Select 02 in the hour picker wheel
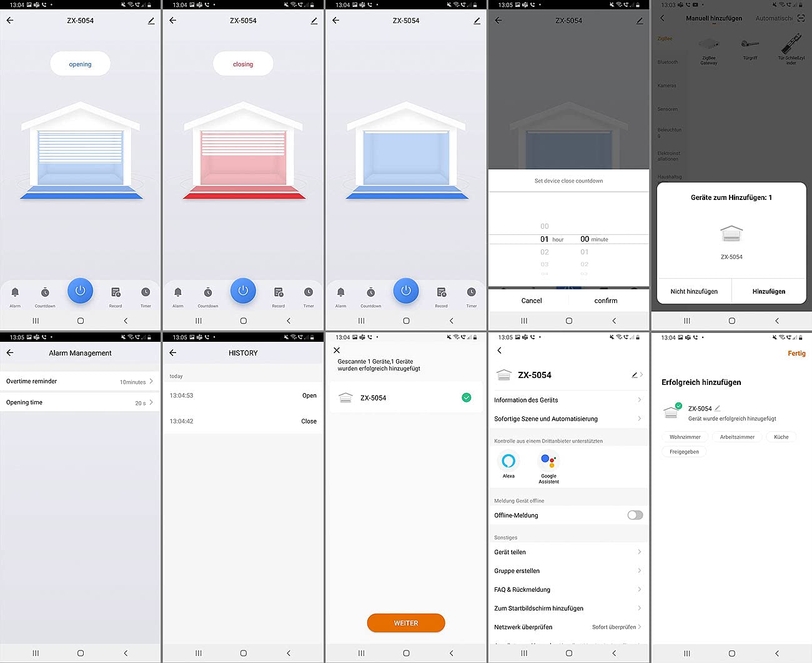Screen dimensions: 812x663 point(545,252)
